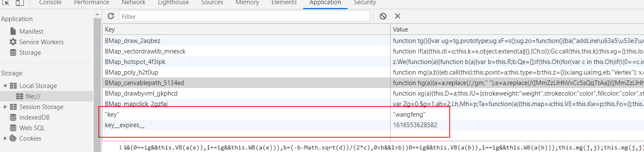Switch to the Network tab
Image resolution: width=644 pixels, height=152 pixels.
133,3
